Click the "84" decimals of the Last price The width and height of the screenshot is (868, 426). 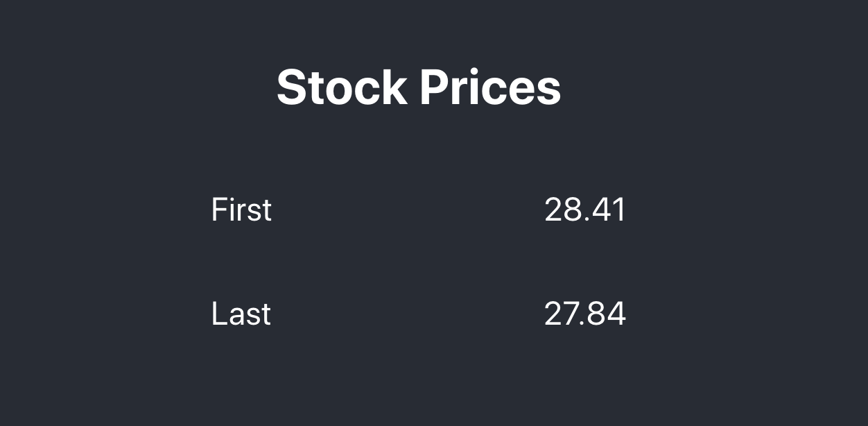pyautogui.click(x=609, y=314)
